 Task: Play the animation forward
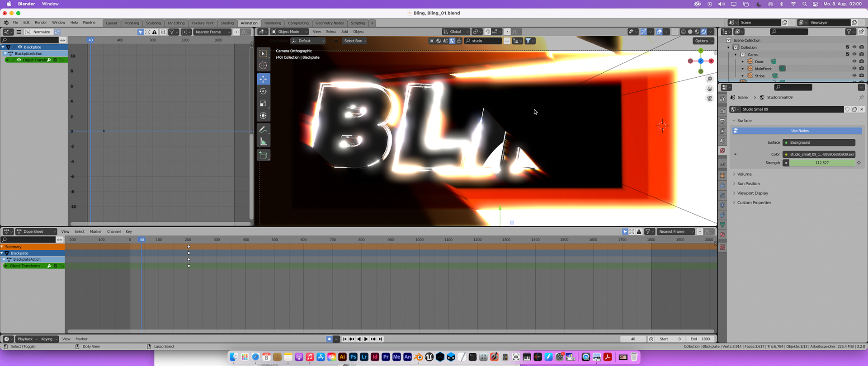366,339
